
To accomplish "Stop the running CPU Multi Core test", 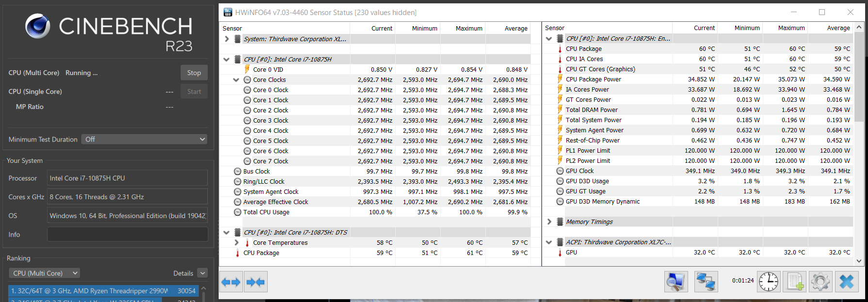I will [x=194, y=73].
